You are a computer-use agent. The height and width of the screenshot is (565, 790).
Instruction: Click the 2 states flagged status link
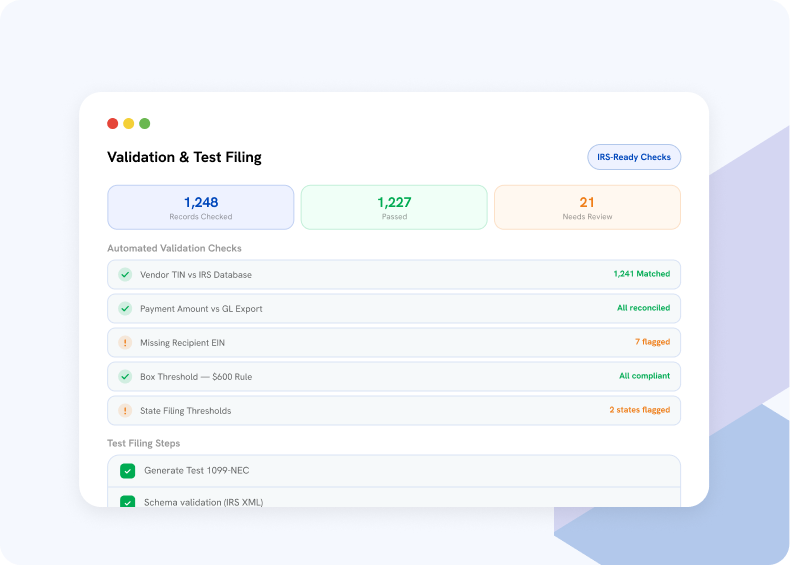[640, 410]
